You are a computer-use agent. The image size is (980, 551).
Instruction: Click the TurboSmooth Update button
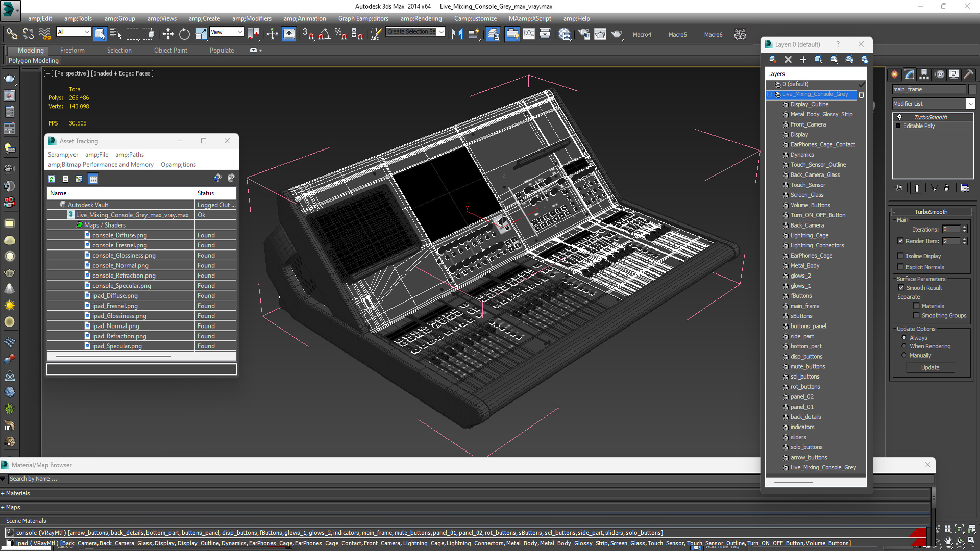pyautogui.click(x=930, y=367)
